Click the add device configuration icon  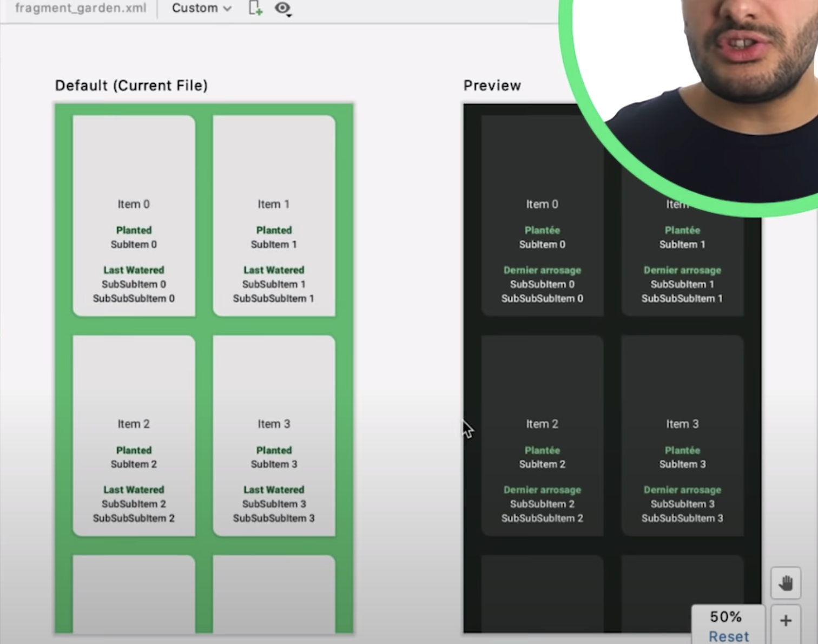tap(254, 8)
